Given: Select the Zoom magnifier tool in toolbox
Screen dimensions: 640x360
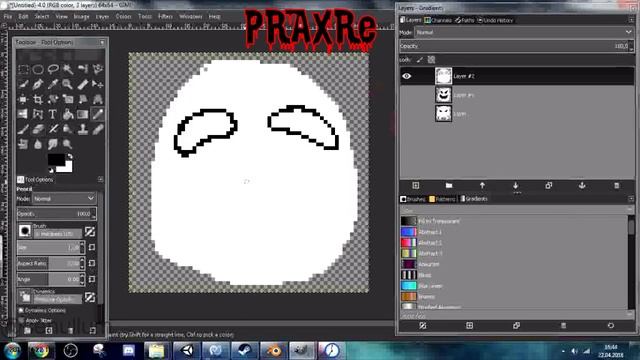Looking at the screenshot, I should click(x=68, y=84).
